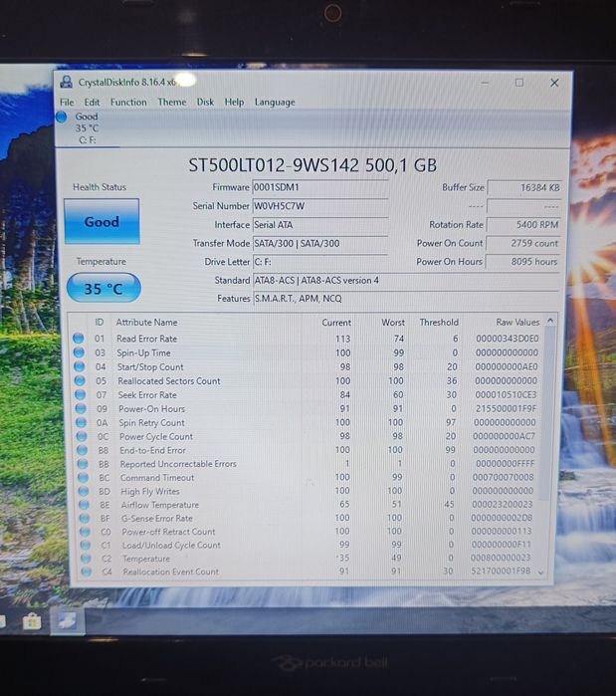Click the attribute list vertical scrollbar thumb
The image size is (616, 696).
tap(547, 412)
